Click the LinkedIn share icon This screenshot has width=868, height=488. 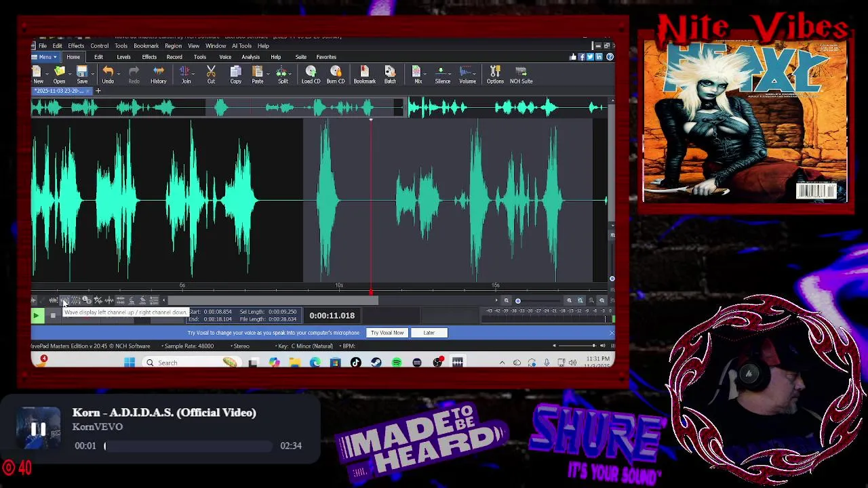pos(598,57)
